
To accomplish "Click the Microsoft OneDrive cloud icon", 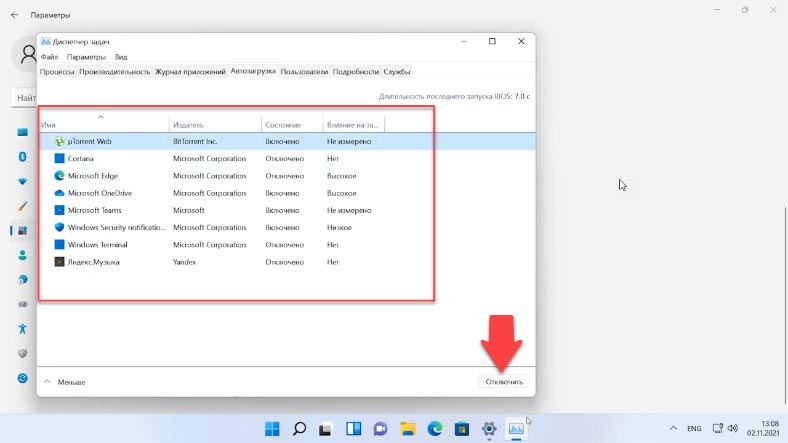I will click(59, 193).
